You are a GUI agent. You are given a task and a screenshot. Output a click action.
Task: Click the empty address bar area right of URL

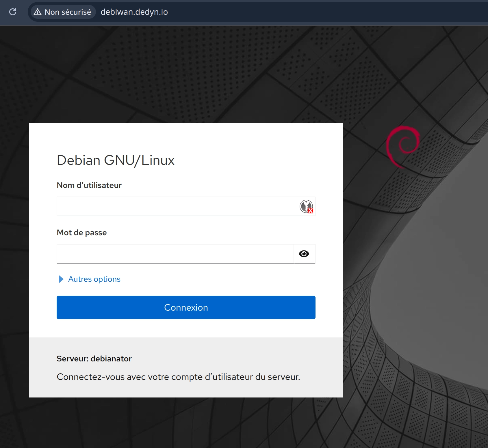318,12
